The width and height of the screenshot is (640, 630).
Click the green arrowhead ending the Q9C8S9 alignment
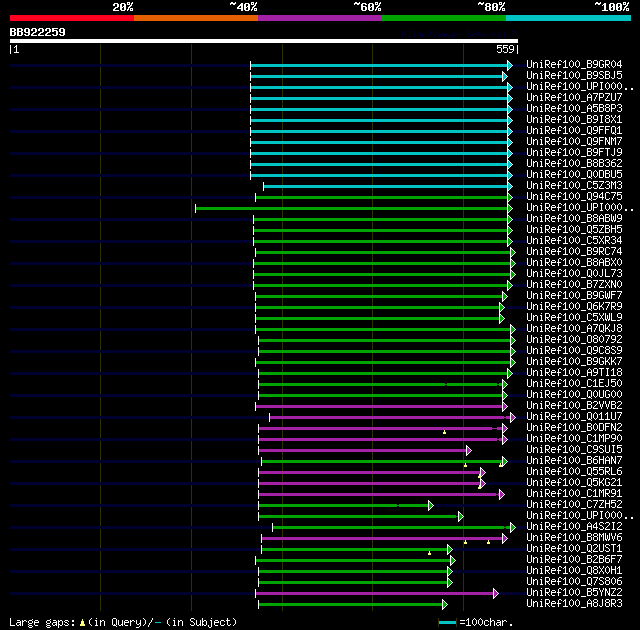coord(513,352)
